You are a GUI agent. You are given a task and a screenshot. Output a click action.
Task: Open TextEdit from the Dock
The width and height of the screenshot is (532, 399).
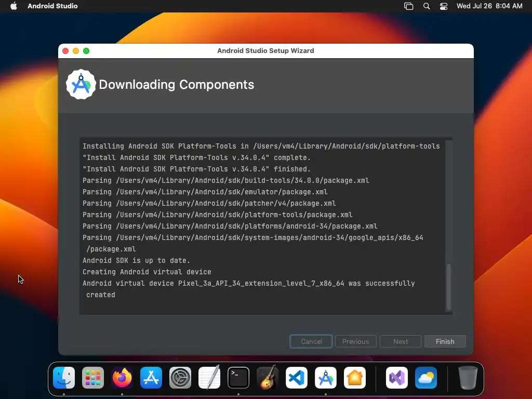coord(209,378)
